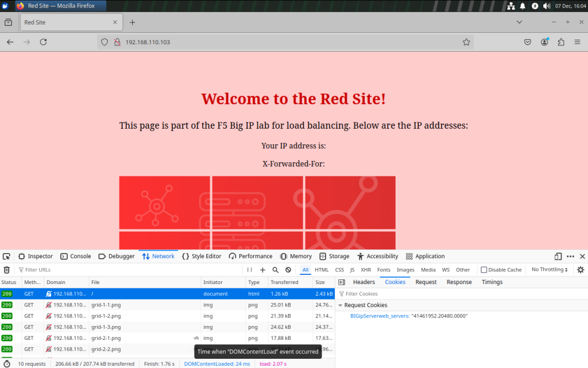Clear all network requests with trash icon
Viewport: 588px width, 368px height.
point(6,269)
